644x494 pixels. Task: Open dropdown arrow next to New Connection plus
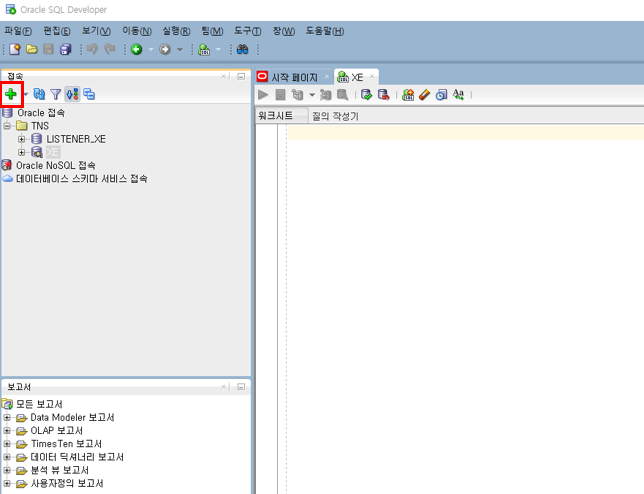coord(25,94)
